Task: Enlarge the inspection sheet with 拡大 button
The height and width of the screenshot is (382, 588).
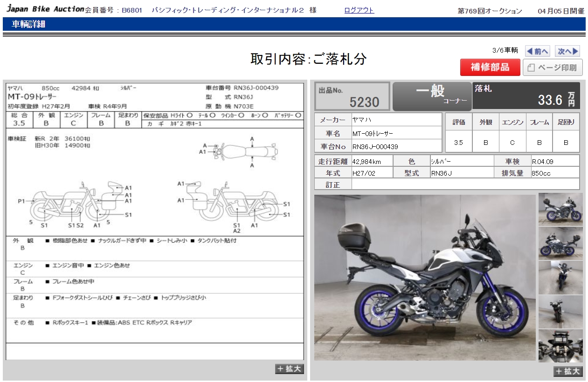Action: pos(290,369)
